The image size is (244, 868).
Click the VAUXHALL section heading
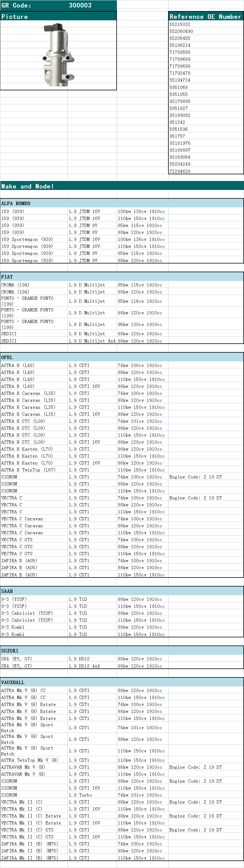pos(13,682)
